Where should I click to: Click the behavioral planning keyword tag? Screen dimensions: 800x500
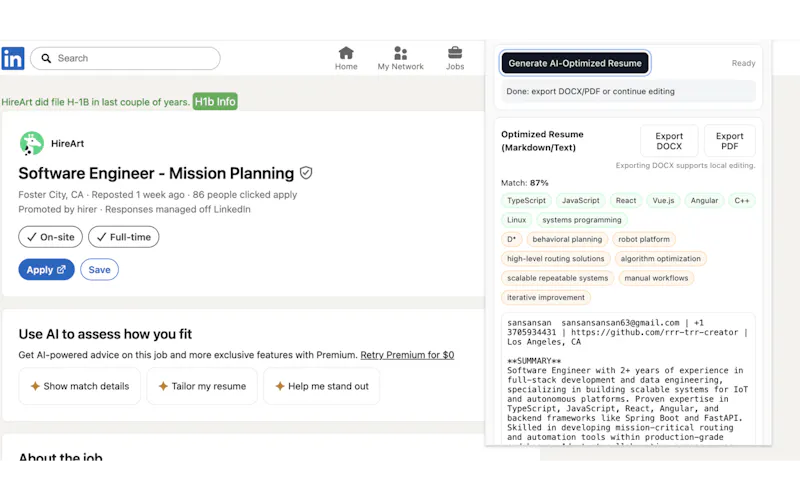(x=567, y=239)
